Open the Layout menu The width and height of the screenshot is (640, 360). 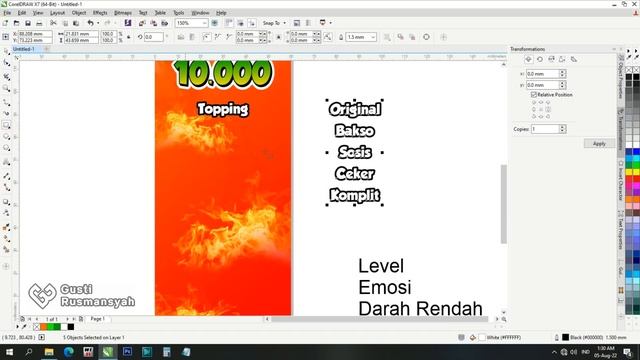point(57,13)
